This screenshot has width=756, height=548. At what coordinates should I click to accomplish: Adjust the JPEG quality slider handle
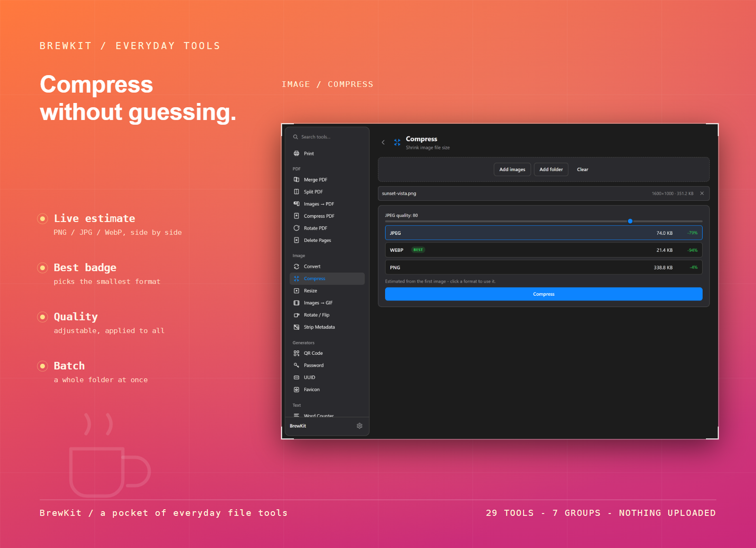pyautogui.click(x=630, y=221)
